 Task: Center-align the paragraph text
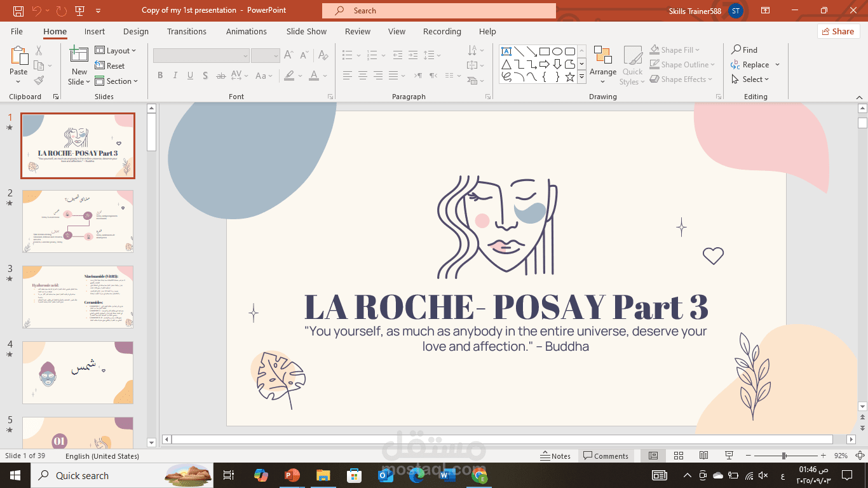[363, 76]
